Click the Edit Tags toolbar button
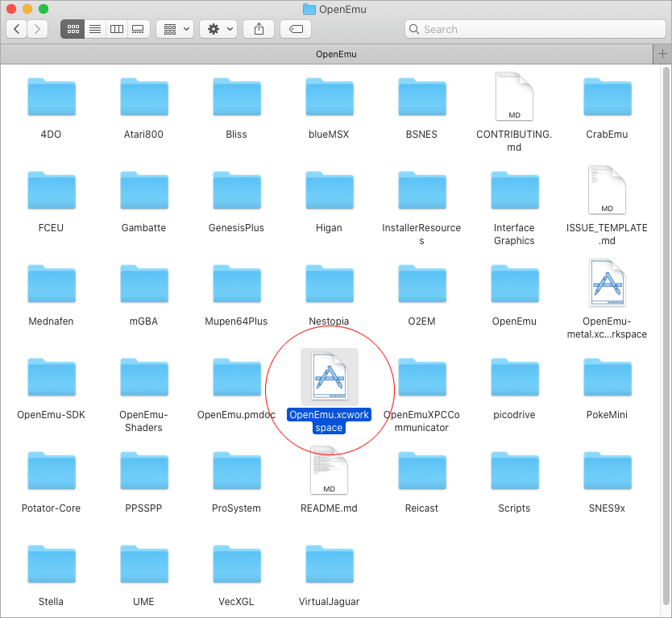672x618 pixels. [x=296, y=29]
